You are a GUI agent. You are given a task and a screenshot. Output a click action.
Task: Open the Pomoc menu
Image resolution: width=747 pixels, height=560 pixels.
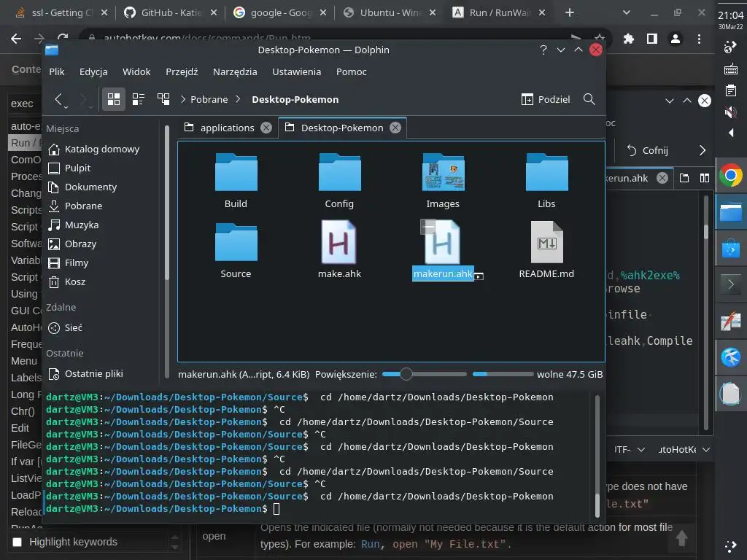351,72
